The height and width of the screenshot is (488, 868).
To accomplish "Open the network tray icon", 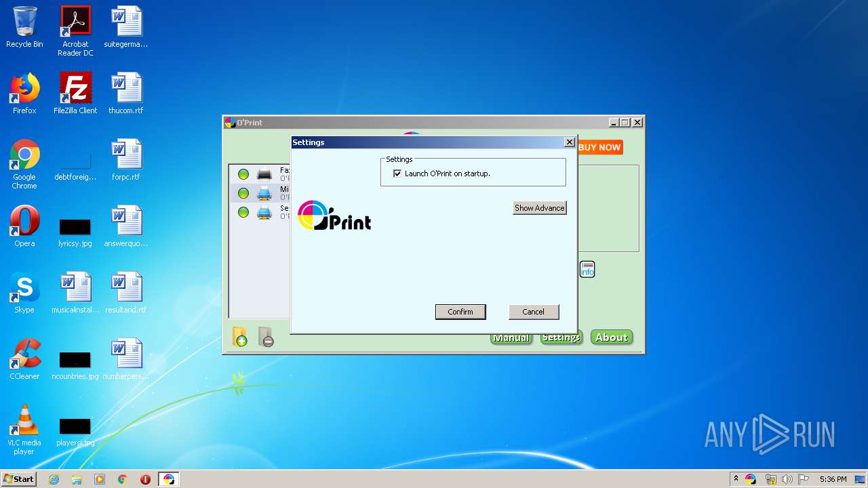I will tap(771, 479).
